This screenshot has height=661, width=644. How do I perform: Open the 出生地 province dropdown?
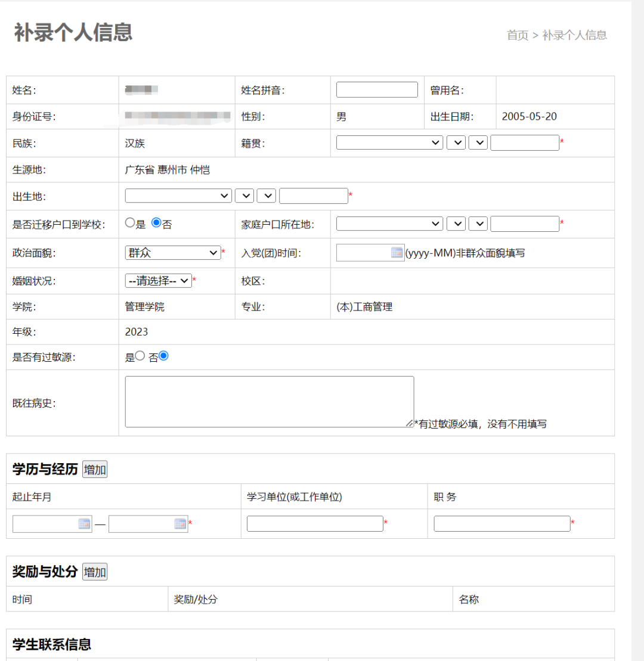pyautogui.click(x=177, y=195)
